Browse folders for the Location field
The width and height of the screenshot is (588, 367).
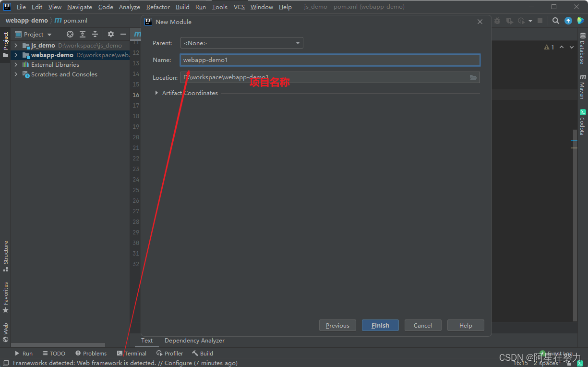coord(473,77)
